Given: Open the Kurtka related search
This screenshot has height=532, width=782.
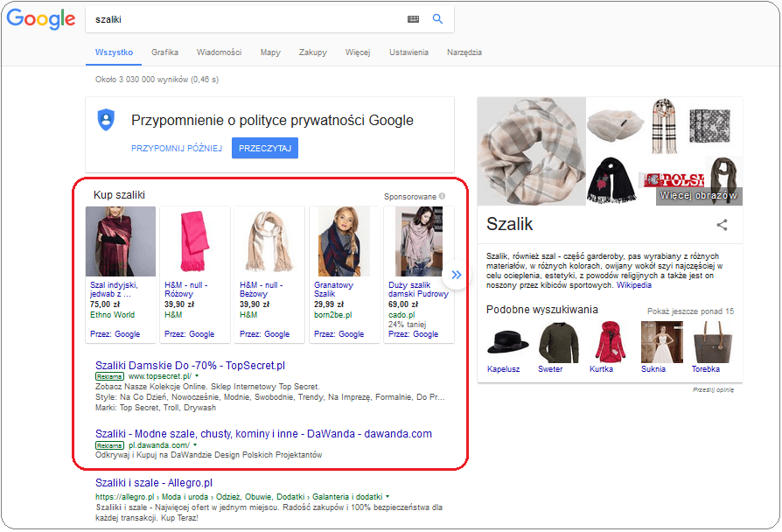Looking at the screenshot, I should [601, 368].
